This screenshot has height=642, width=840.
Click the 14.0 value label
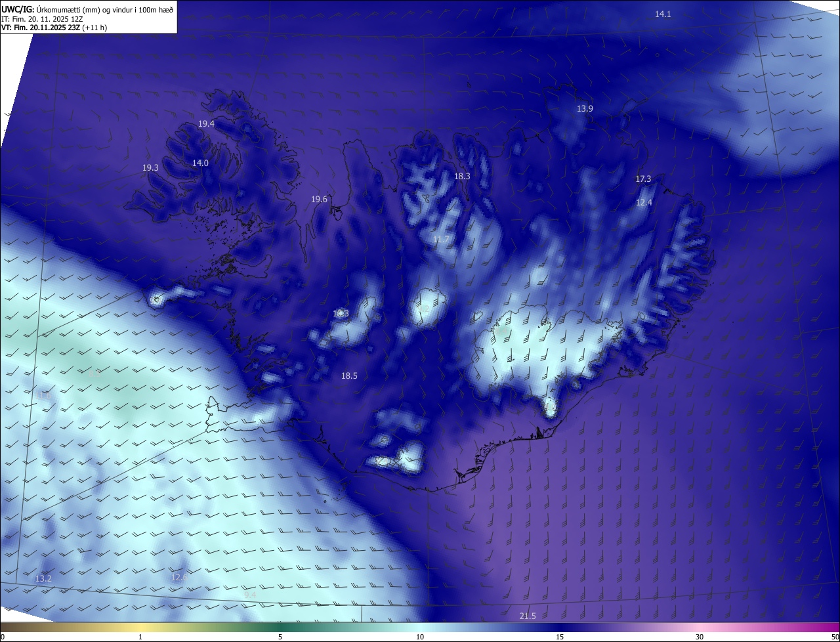tap(200, 163)
